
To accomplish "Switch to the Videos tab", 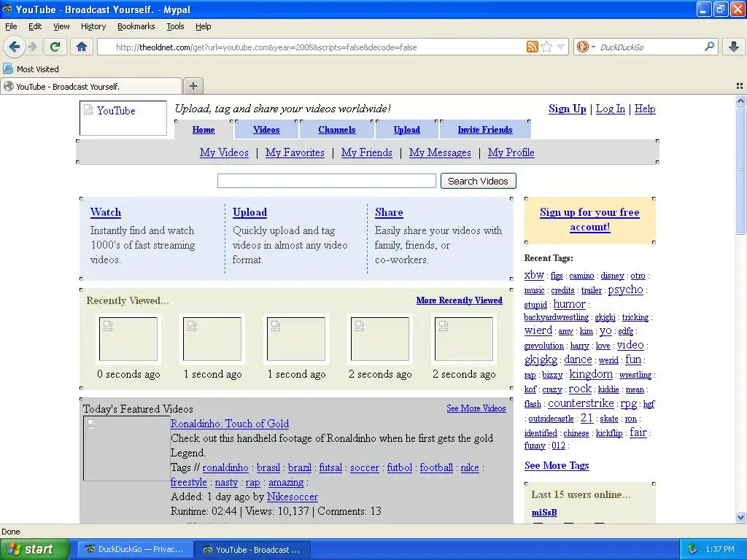I will [266, 130].
